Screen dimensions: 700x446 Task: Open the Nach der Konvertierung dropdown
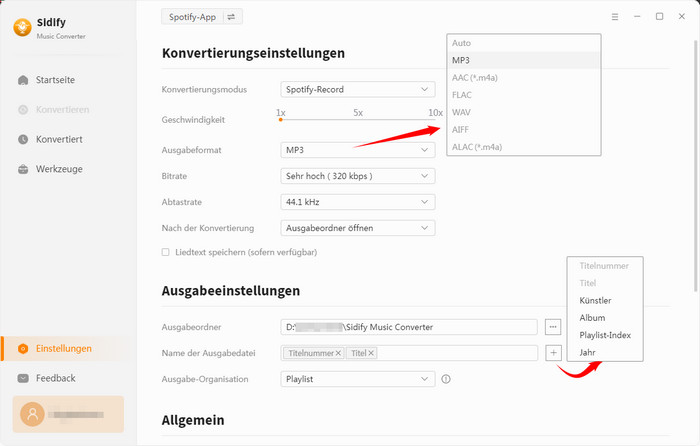[358, 228]
